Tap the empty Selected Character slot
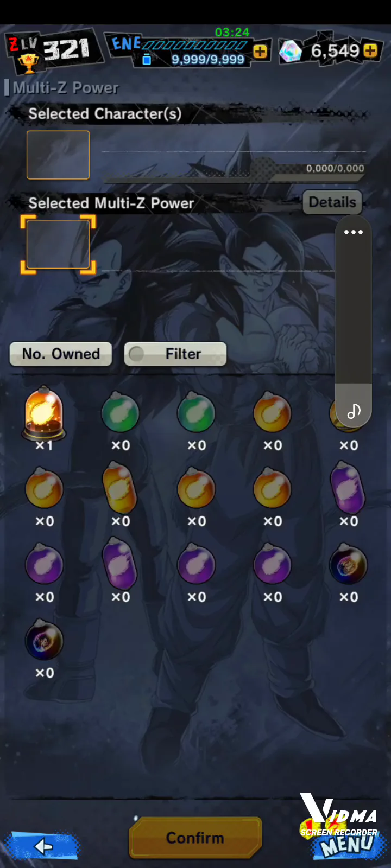391x868 pixels. pyautogui.click(x=58, y=155)
